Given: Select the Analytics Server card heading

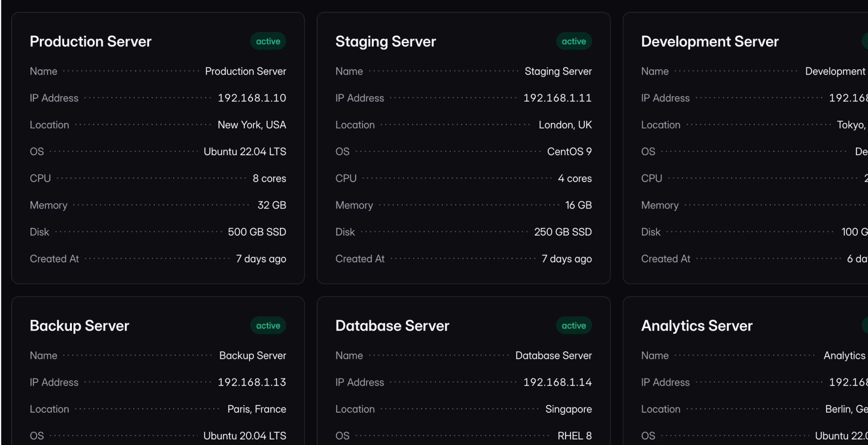Looking at the screenshot, I should pos(696,326).
